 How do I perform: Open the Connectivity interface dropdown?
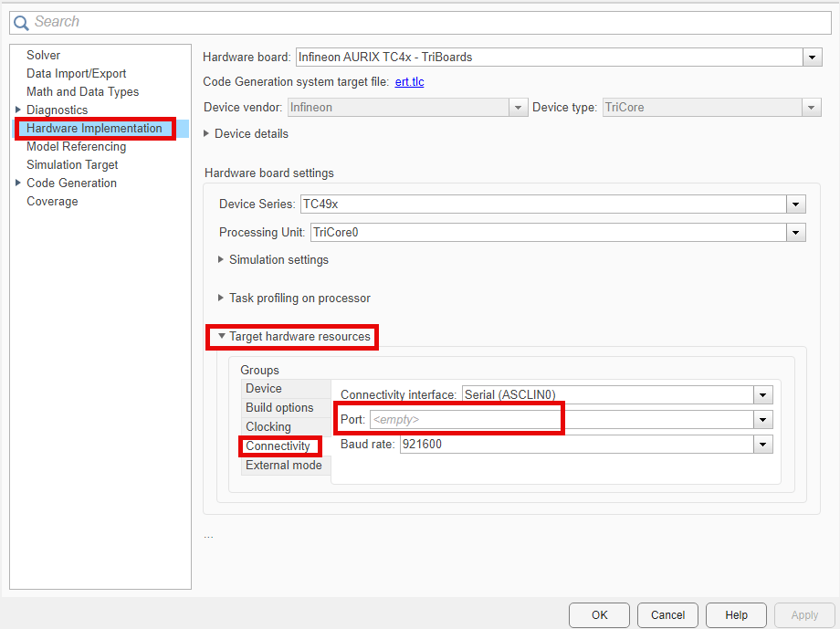[763, 395]
